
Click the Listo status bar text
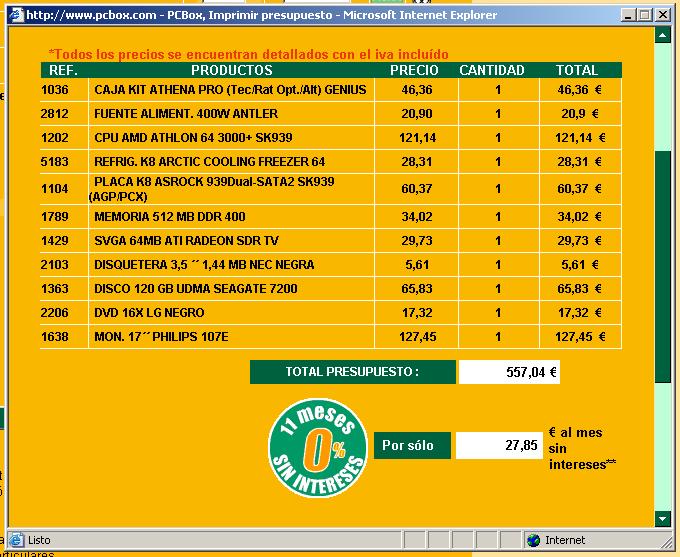pyautogui.click(x=39, y=541)
